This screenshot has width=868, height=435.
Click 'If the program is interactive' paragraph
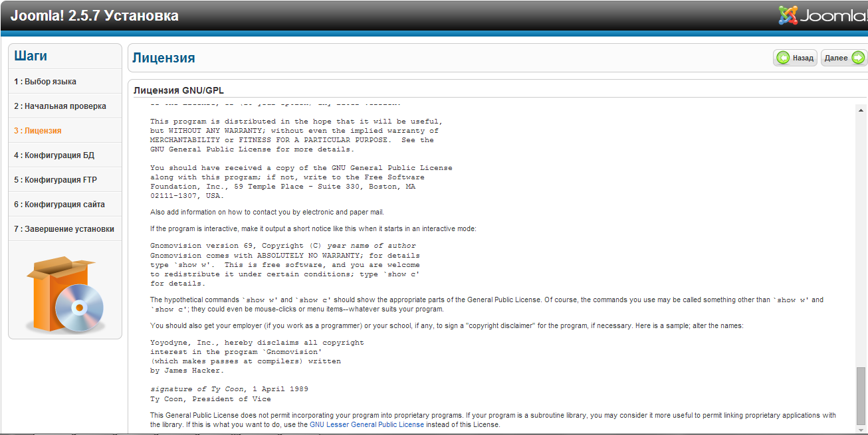313,229
